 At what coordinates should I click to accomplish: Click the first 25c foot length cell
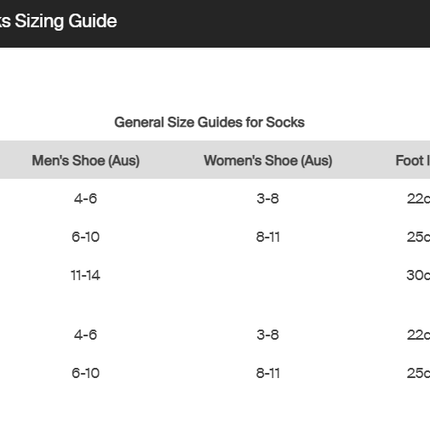tap(418, 237)
